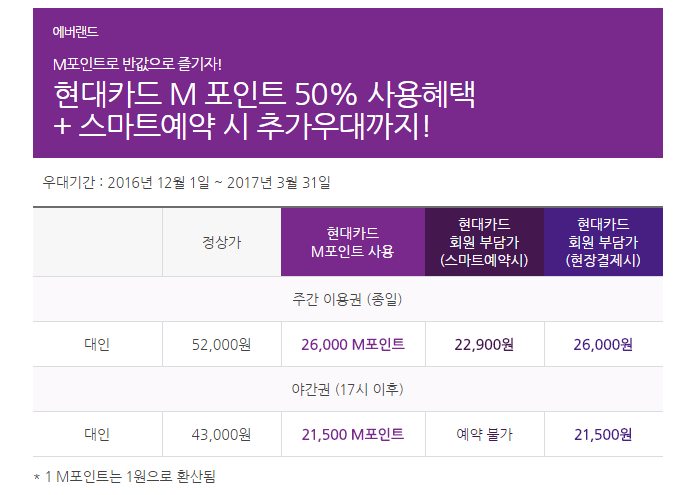The width and height of the screenshot is (699, 495).
Task: Click the line + 스마트예약 시 추가우대까지!
Action: [241, 126]
